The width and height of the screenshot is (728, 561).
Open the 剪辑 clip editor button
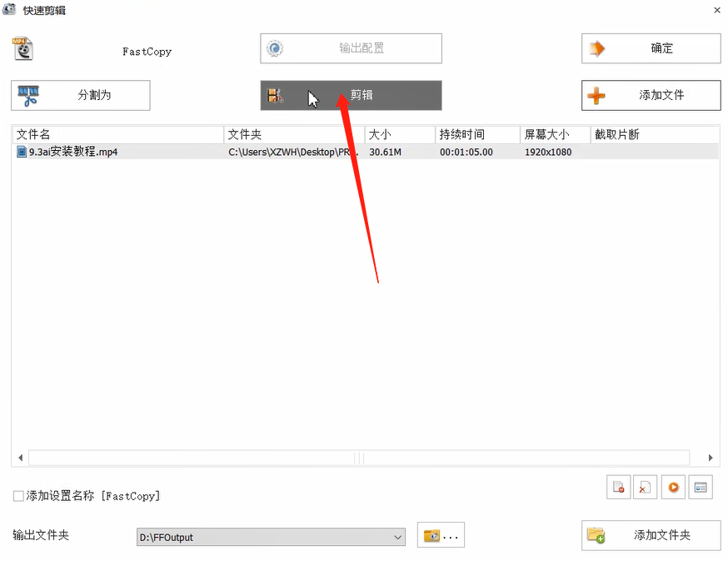351,95
